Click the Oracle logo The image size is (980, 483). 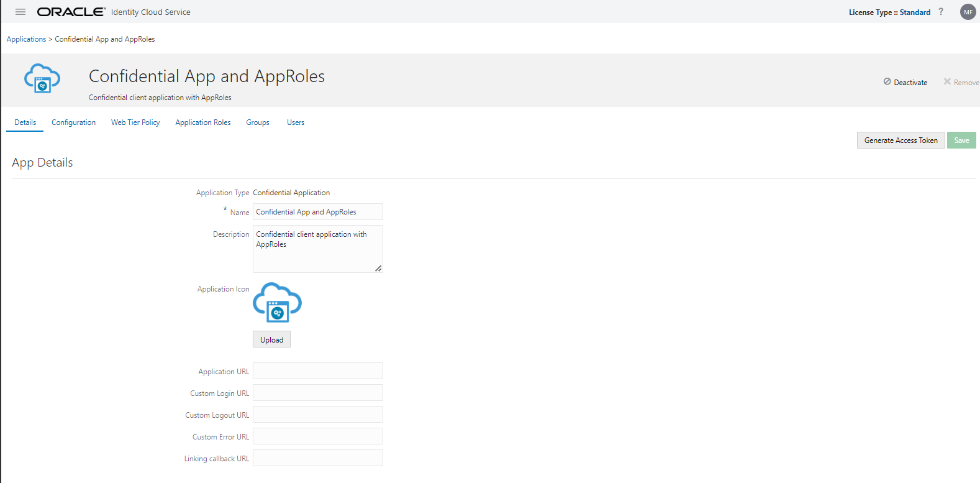pyautogui.click(x=71, y=12)
